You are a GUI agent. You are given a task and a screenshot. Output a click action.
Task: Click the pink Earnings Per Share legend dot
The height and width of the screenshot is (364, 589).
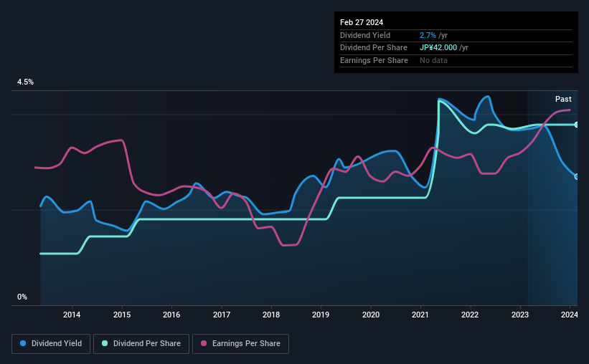point(204,343)
